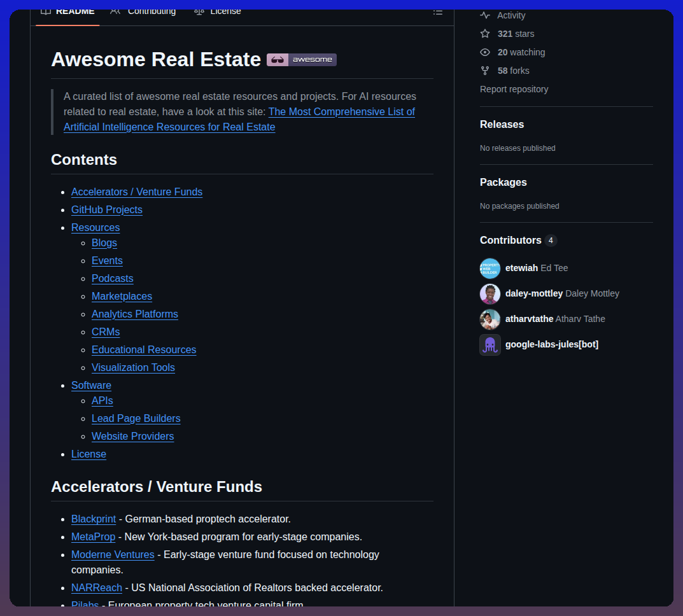Click the awesome badge next to title
This screenshot has height=616, width=683.
click(x=302, y=60)
